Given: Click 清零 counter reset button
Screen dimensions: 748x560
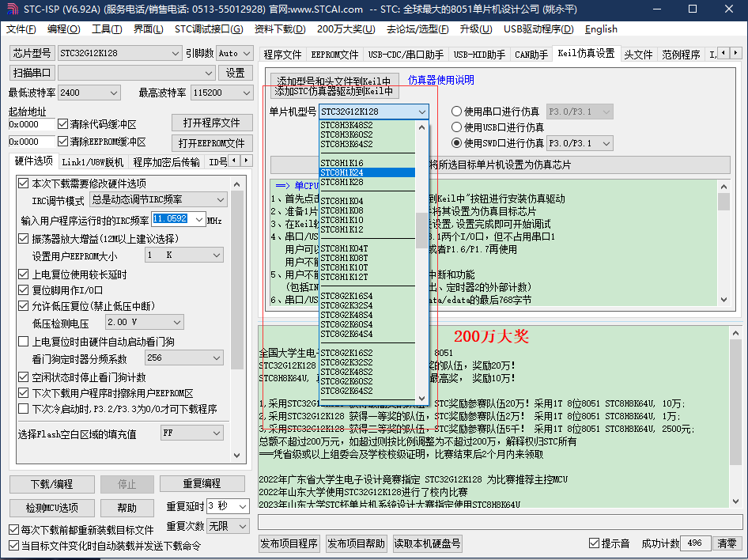Looking at the screenshot, I should 727,543.
